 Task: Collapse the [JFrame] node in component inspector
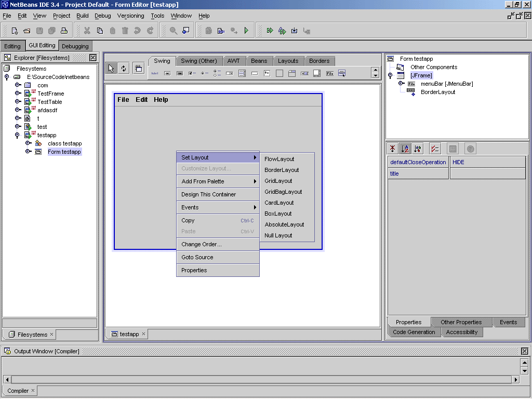pos(390,76)
